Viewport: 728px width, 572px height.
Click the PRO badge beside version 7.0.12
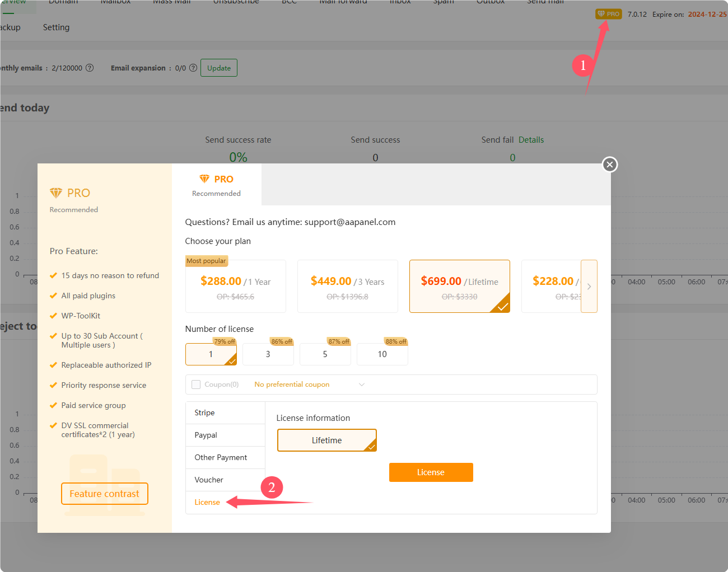pyautogui.click(x=609, y=14)
